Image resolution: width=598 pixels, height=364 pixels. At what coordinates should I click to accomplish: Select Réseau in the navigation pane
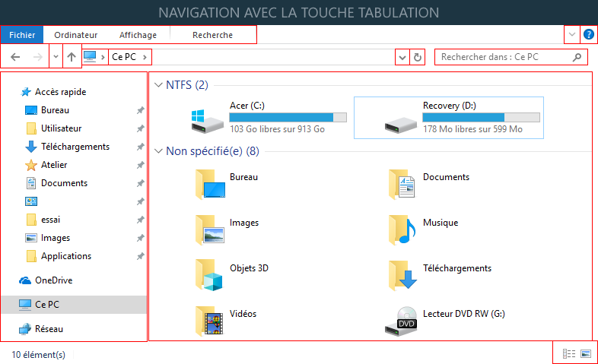coord(49,329)
